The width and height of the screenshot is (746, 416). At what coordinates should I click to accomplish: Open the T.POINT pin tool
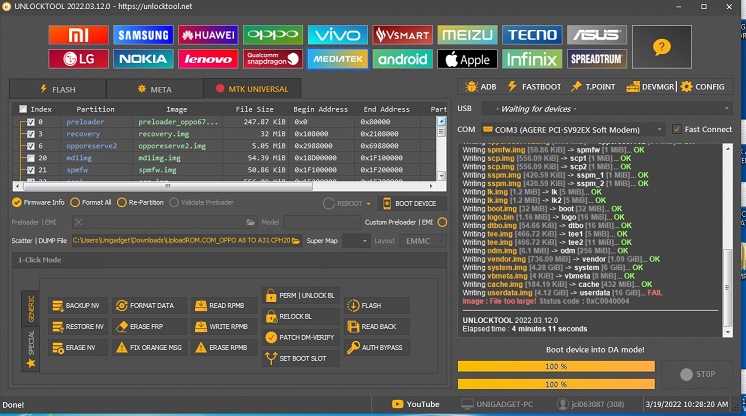pyautogui.click(x=593, y=87)
